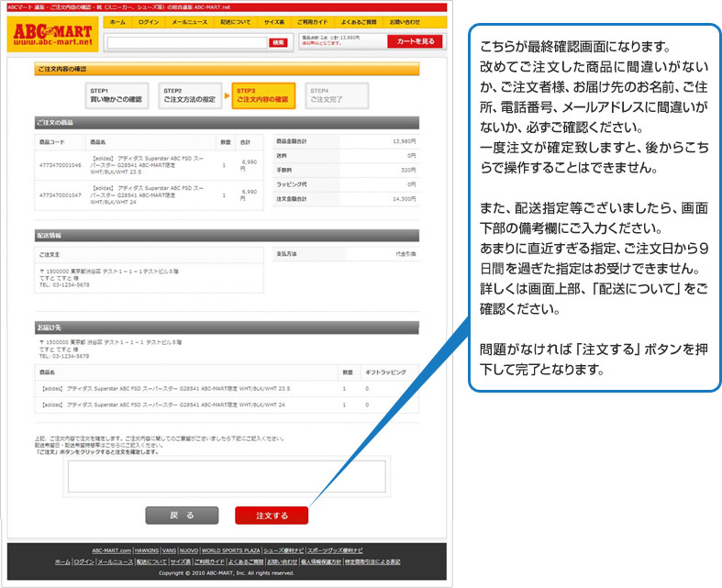Open よくあるご質問 link in the footer
Screen dimensions: 722x588
pos(246,561)
